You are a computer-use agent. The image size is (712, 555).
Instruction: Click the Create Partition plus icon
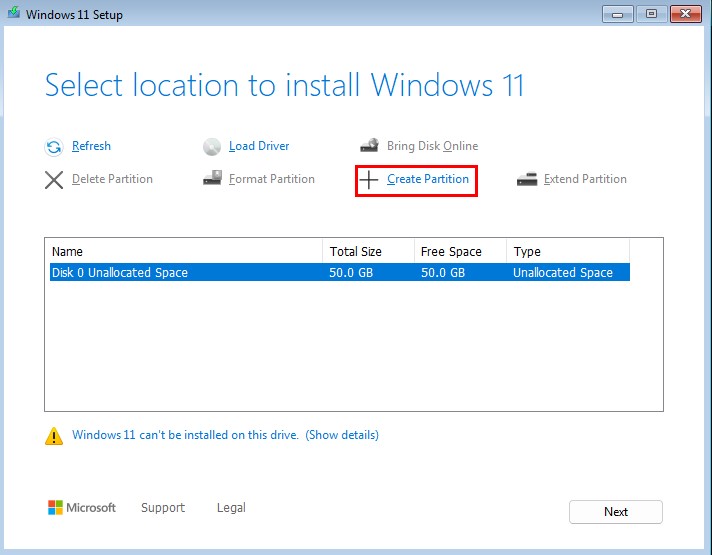click(x=370, y=180)
